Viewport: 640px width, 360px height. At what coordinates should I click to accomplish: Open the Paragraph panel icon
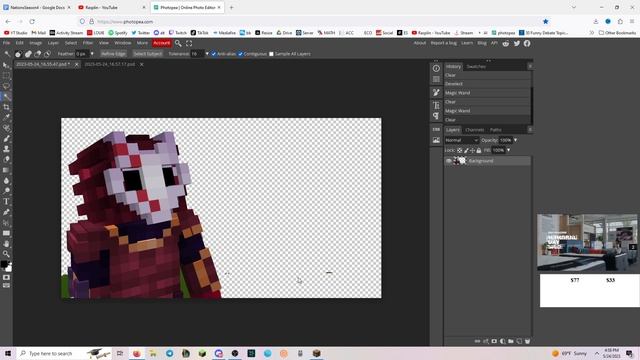point(436,116)
